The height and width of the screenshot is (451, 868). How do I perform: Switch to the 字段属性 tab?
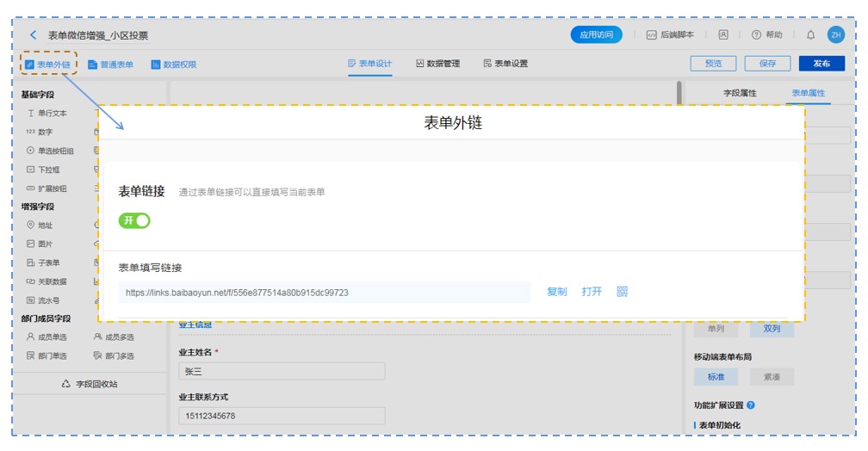[x=739, y=93]
